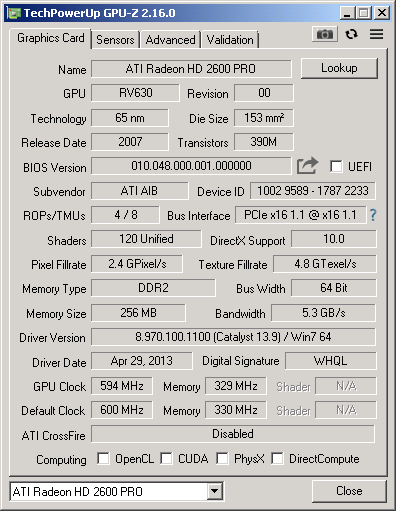Toggle the CUDA checkbox
396x511 pixels.
point(166,458)
